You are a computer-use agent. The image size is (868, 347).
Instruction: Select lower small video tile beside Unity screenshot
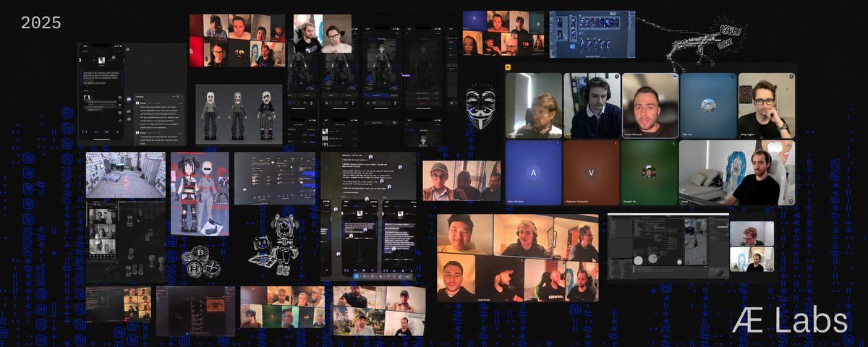pos(752,260)
